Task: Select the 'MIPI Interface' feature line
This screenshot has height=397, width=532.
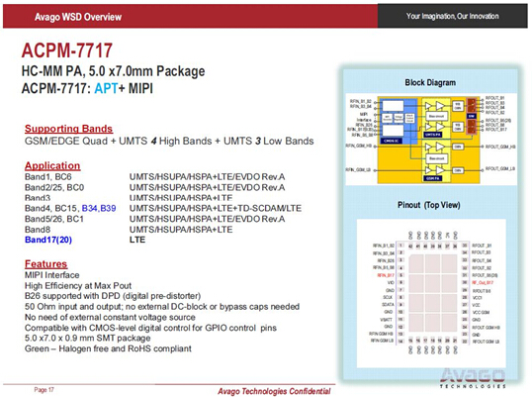Action: pyautogui.click(x=51, y=275)
